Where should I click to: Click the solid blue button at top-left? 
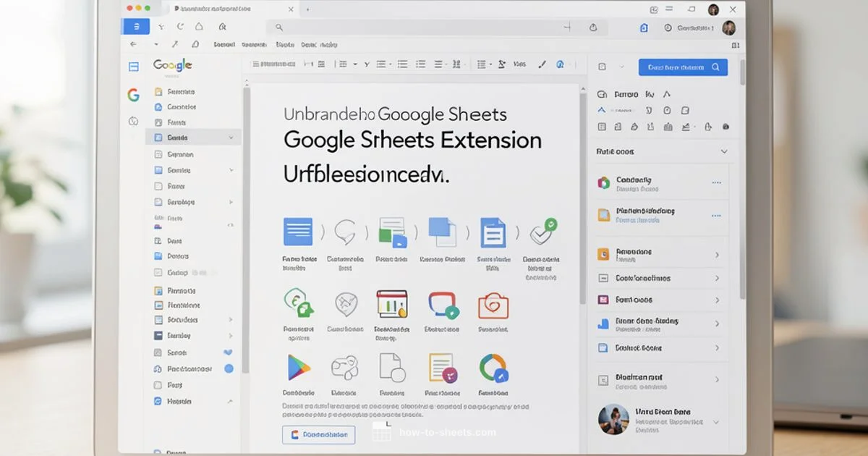135,27
